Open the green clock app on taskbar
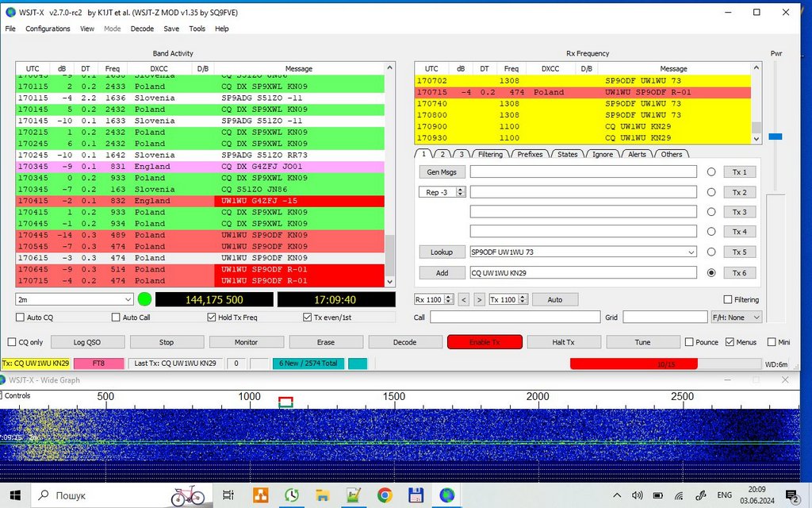 [292, 495]
